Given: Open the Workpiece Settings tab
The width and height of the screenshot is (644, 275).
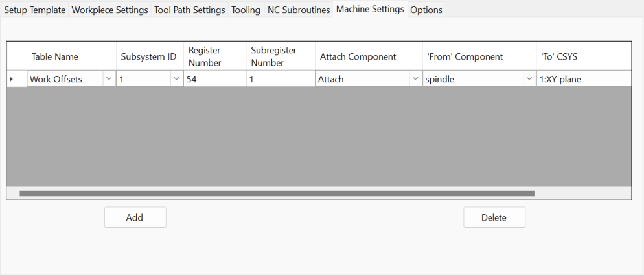Looking at the screenshot, I should coord(109,10).
